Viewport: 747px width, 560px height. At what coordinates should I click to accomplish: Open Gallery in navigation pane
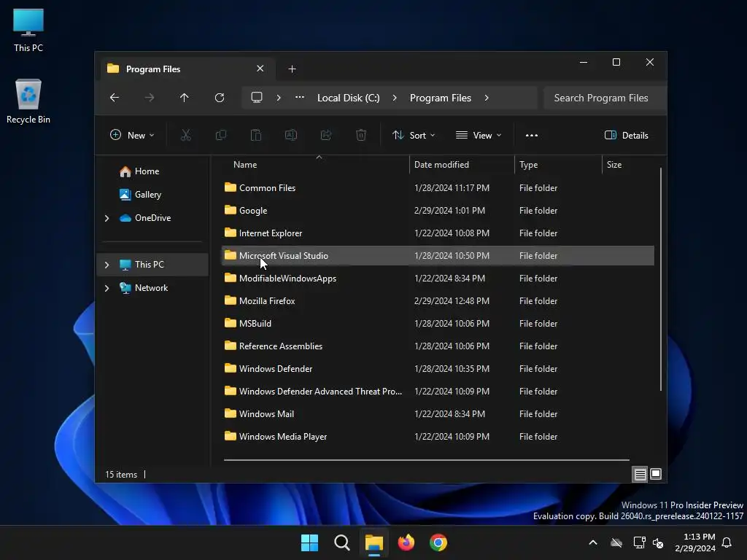click(147, 194)
